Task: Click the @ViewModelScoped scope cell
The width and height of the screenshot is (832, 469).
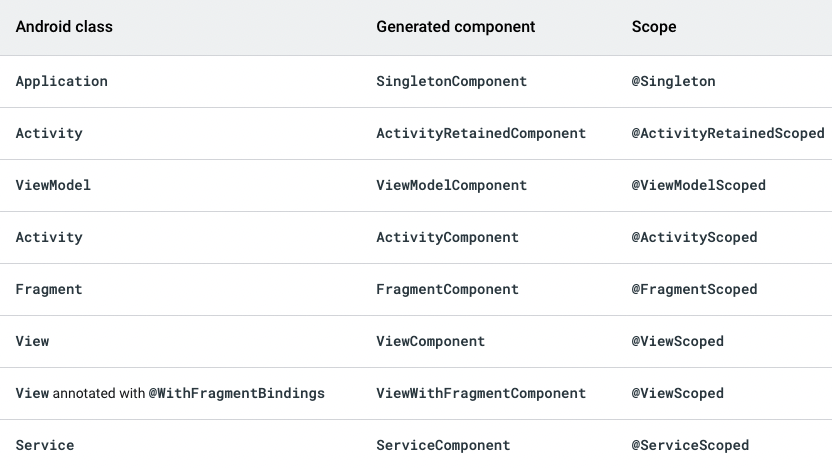Action: pos(698,185)
